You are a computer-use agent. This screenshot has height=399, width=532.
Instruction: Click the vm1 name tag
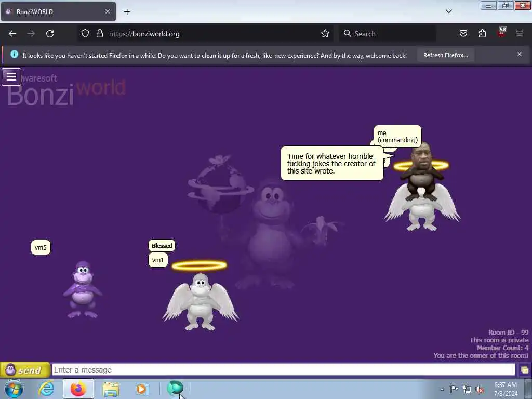(158, 260)
